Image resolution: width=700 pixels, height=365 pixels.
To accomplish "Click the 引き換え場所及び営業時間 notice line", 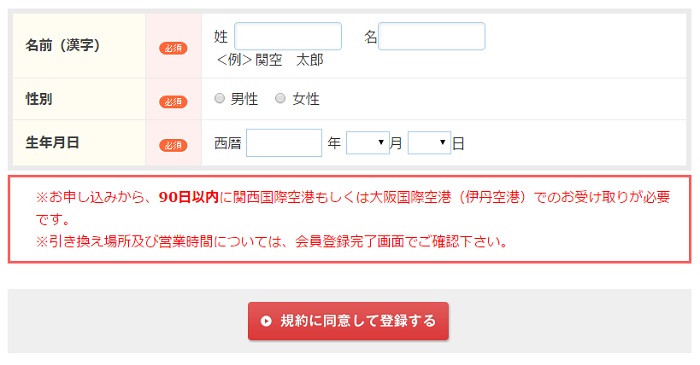I will [x=271, y=241].
